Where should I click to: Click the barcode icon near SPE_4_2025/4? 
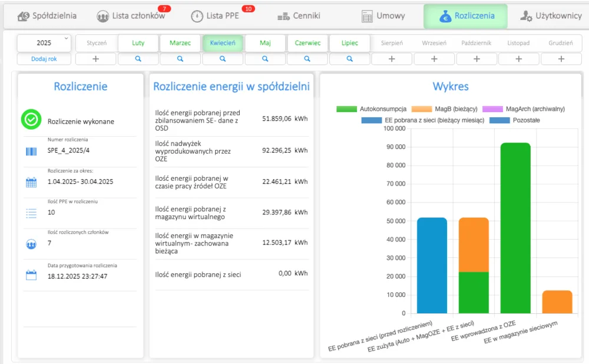[x=31, y=151]
